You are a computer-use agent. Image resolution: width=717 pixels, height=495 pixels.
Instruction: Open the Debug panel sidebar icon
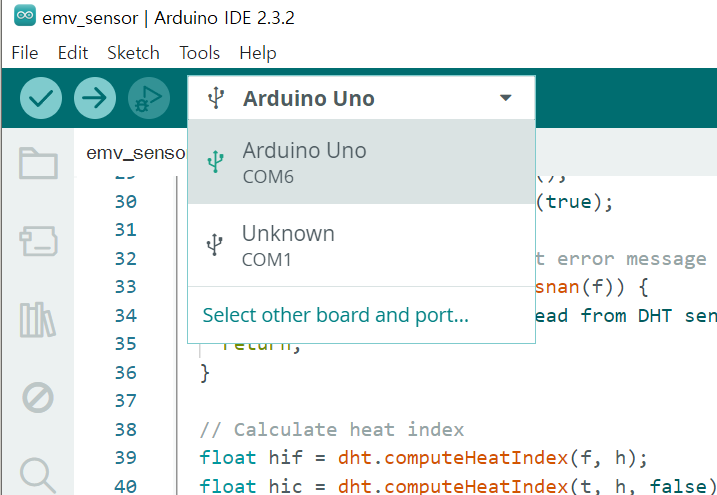(38, 397)
